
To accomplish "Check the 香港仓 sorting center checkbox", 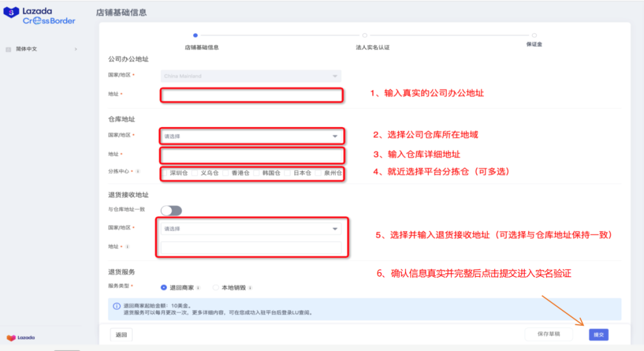I will (x=226, y=172).
